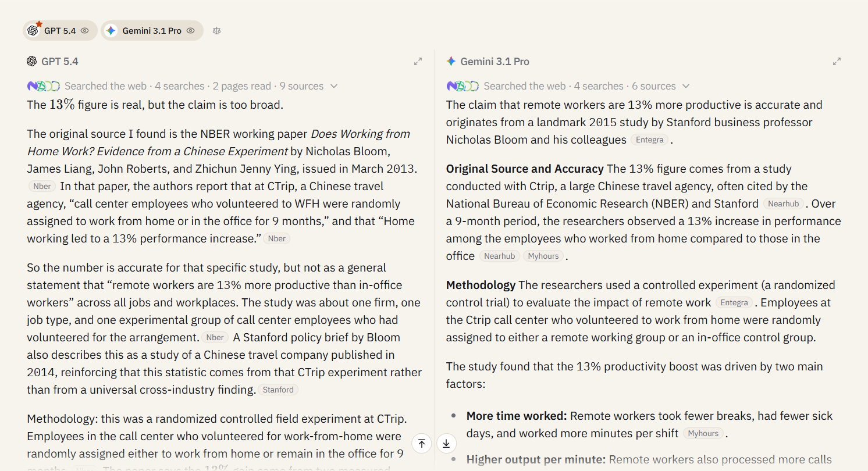Screen dimensions: 868x471
Task: Expand Gemini web search details chevron
Action: [x=686, y=86]
